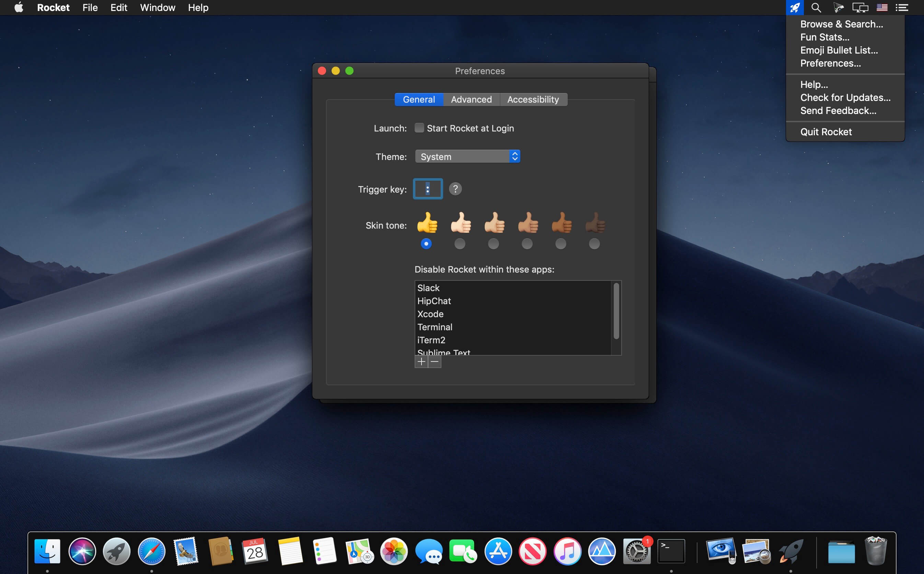Select iTerm2 in the disabled apps list

pyautogui.click(x=513, y=340)
